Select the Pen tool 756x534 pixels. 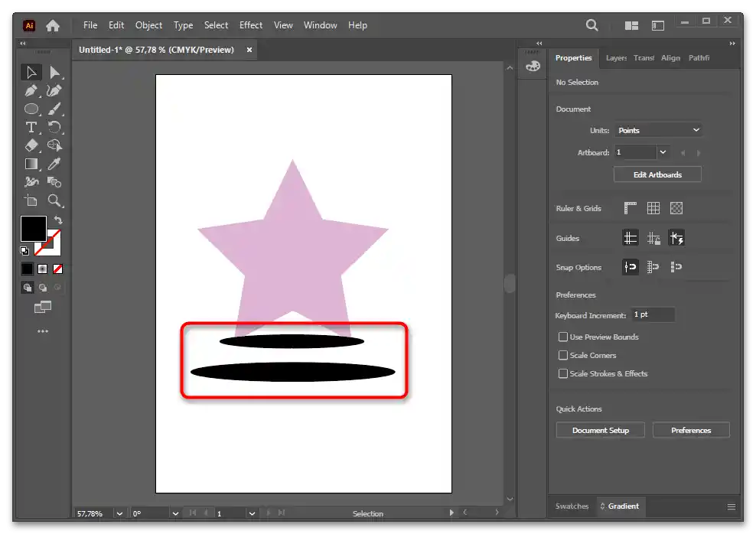coord(31,90)
